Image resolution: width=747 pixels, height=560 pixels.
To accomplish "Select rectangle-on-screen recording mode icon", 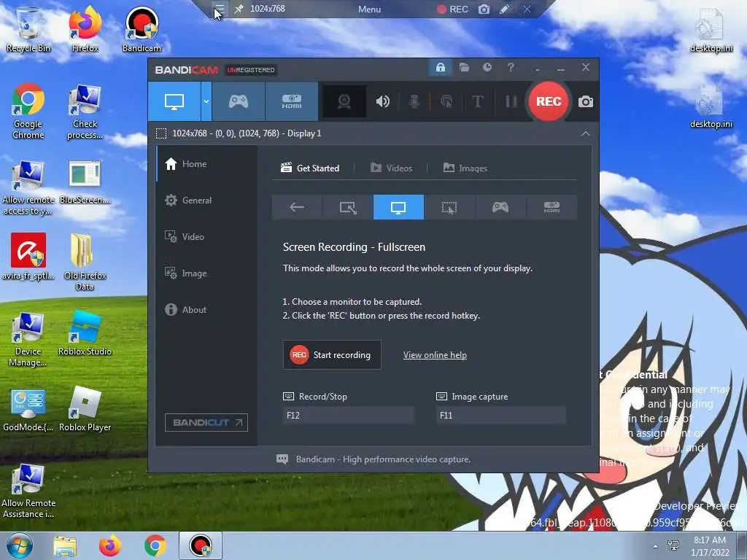I will point(348,207).
